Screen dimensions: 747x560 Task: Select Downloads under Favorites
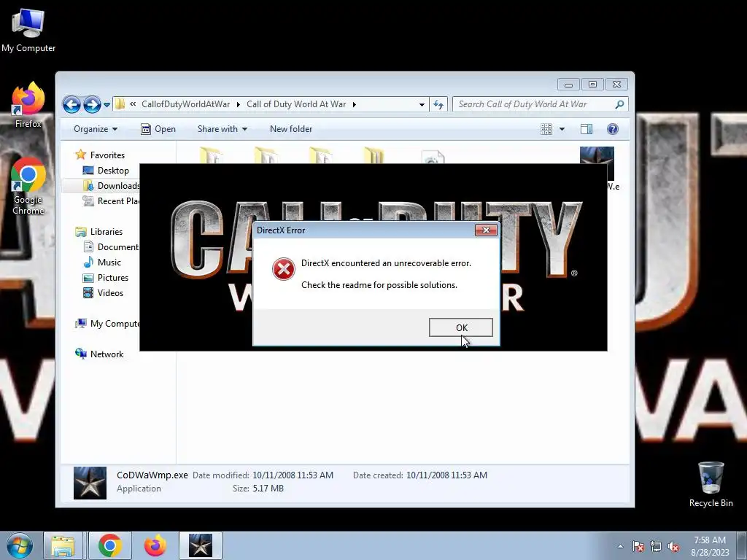[x=111, y=186]
